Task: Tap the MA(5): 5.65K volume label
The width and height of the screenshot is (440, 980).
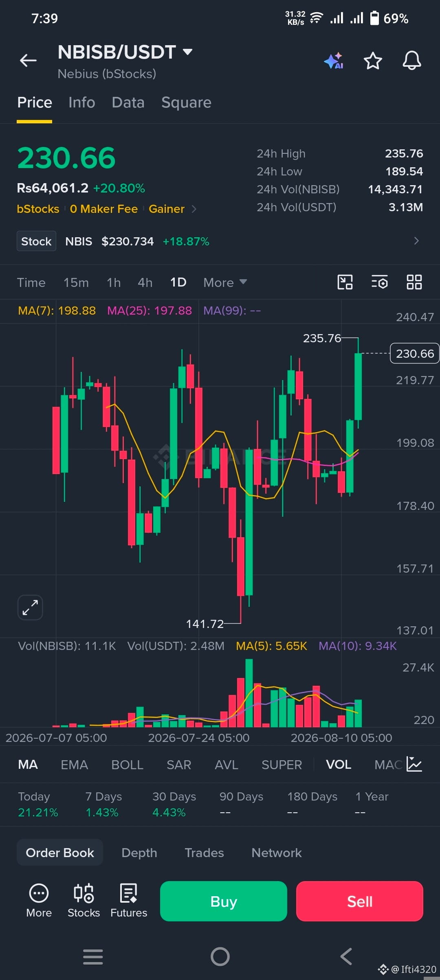Action: tap(271, 646)
